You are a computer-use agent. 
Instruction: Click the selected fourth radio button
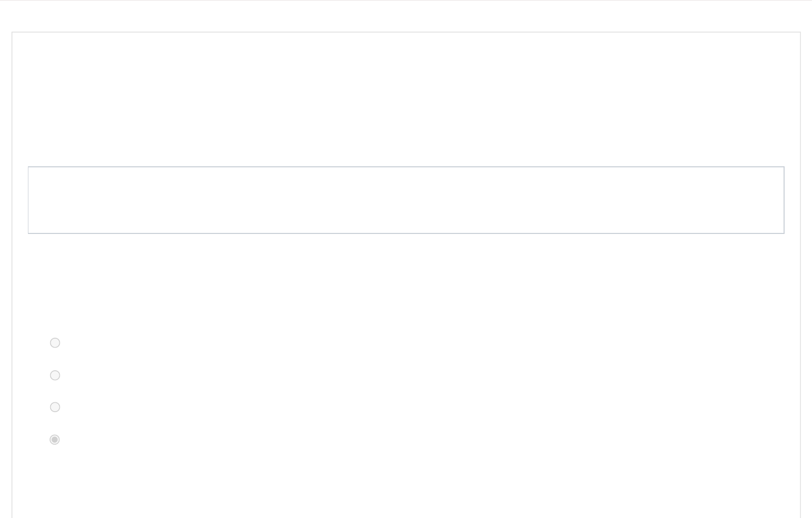[55, 439]
